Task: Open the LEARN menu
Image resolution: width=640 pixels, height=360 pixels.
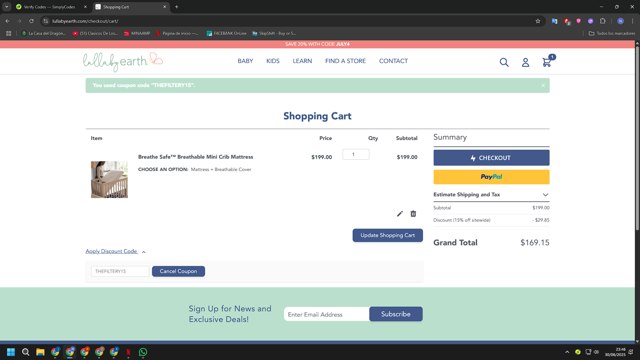Action: tap(302, 61)
